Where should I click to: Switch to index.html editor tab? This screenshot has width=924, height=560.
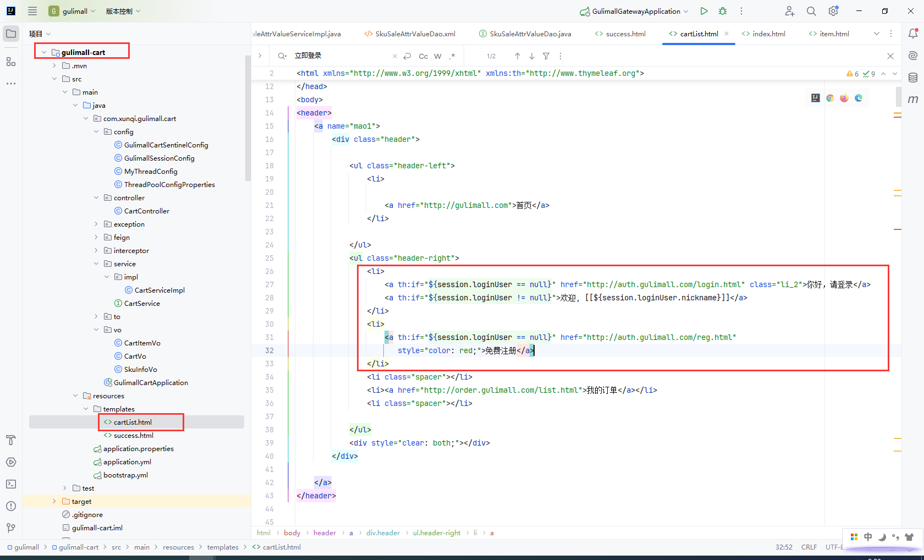tap(763, 34)
